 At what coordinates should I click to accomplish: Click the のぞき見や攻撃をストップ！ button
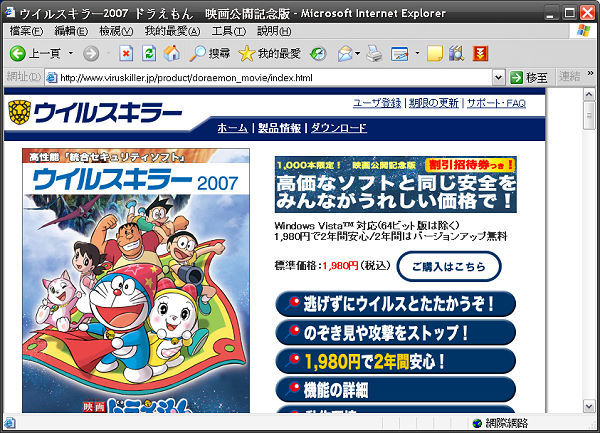click(395, 333)
